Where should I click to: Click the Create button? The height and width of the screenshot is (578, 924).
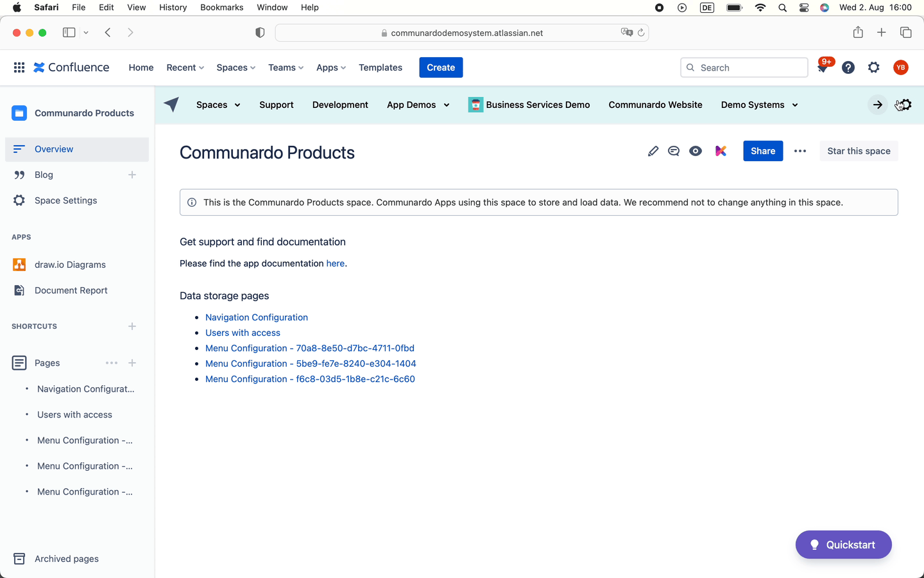coord(441,67)
